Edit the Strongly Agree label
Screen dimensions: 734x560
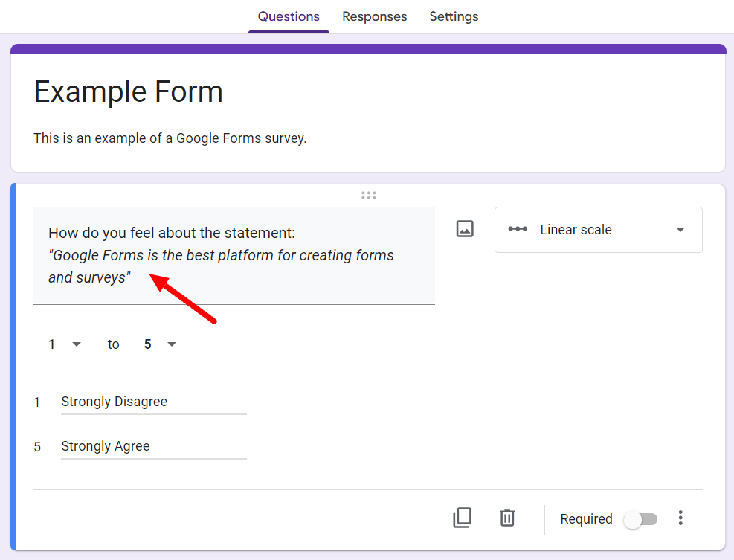tap(153, 447)
